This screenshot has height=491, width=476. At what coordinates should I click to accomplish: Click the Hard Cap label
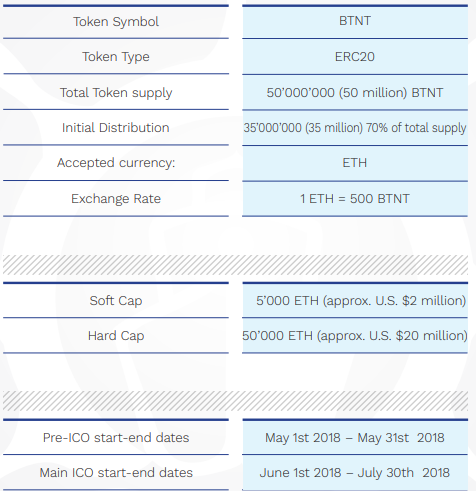coord(116,336)
